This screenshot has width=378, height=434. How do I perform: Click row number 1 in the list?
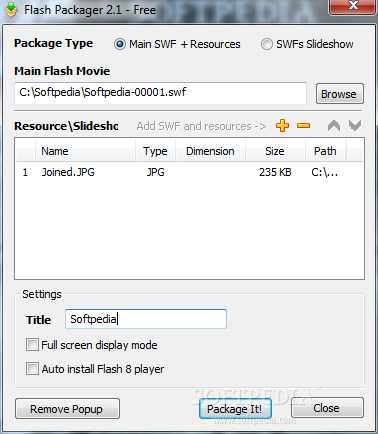tap(25, 172)
